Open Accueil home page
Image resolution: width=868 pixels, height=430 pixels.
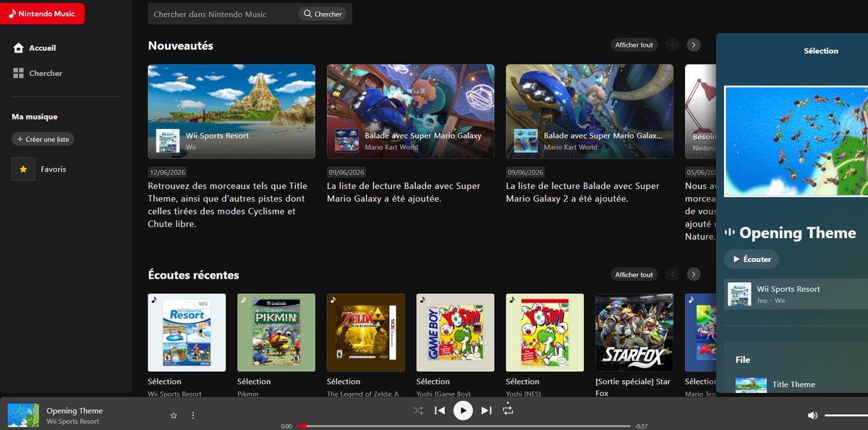[x=35, y=48]
